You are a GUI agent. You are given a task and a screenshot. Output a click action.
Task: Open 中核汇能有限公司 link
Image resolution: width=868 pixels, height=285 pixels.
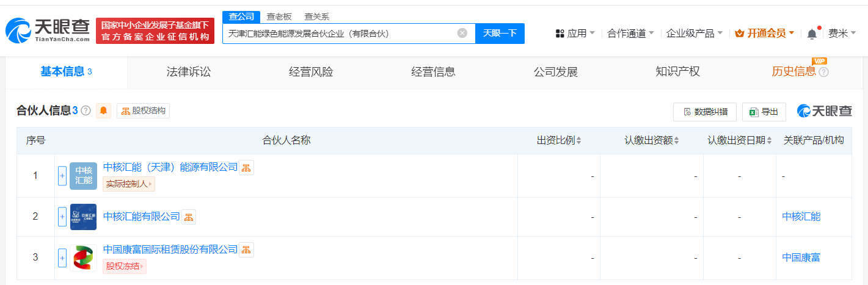pyautogui.click(x=142, y=217)
